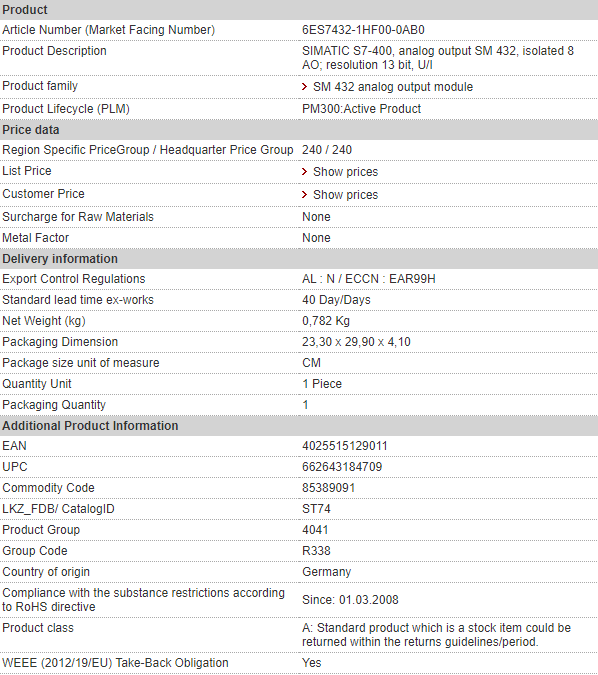598x675 pixels.
Task: Click the Commodity Code value 85389091
Action: [328, 488]
